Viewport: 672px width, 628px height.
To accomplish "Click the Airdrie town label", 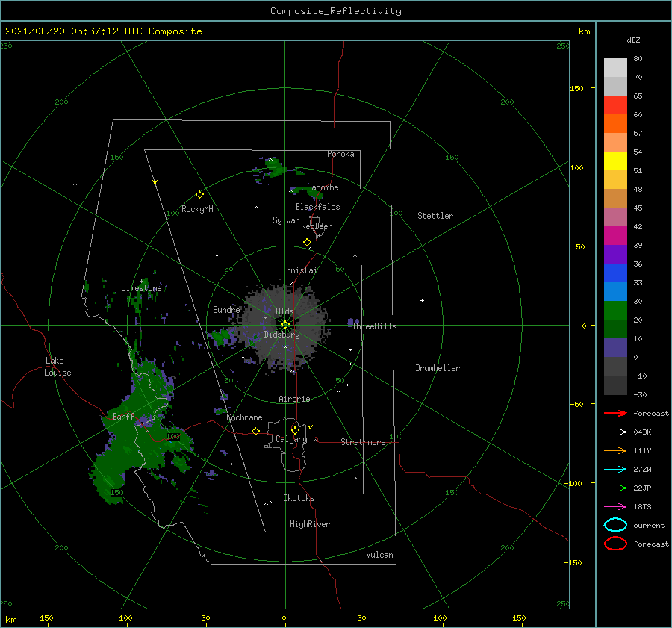I will click(294, 399).
